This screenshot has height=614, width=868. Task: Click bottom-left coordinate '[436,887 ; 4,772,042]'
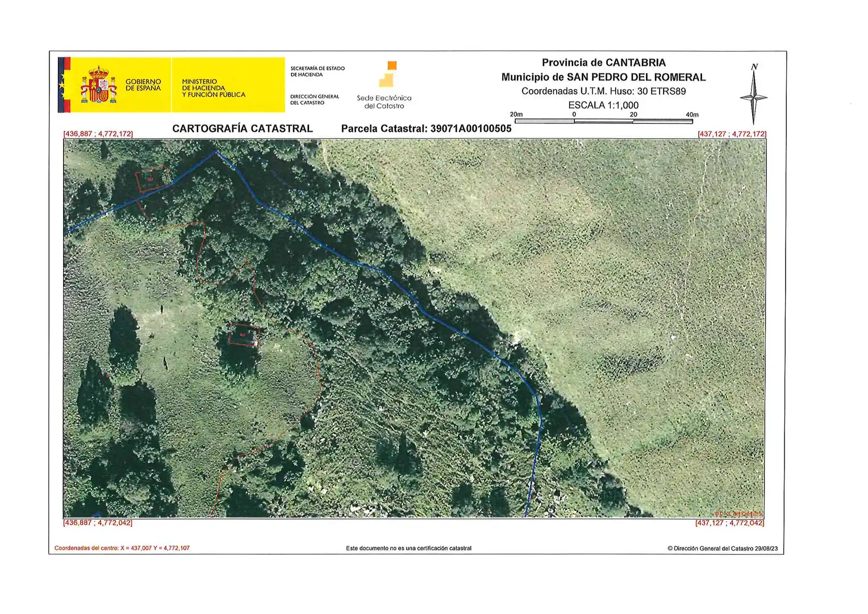pyautogui.click(x=98, y=522)
